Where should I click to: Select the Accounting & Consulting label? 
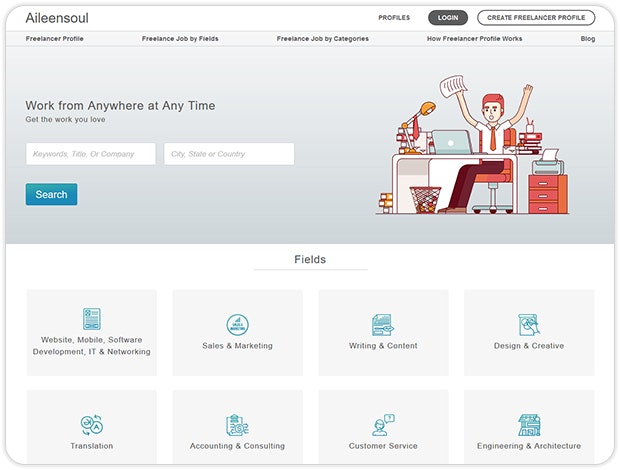(x=237, y=445)
